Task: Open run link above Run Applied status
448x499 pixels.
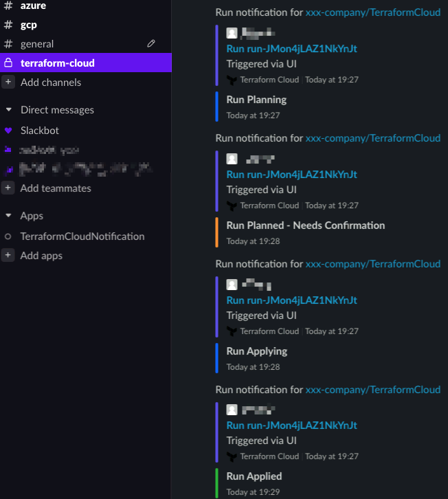Action: click(291, 425)
